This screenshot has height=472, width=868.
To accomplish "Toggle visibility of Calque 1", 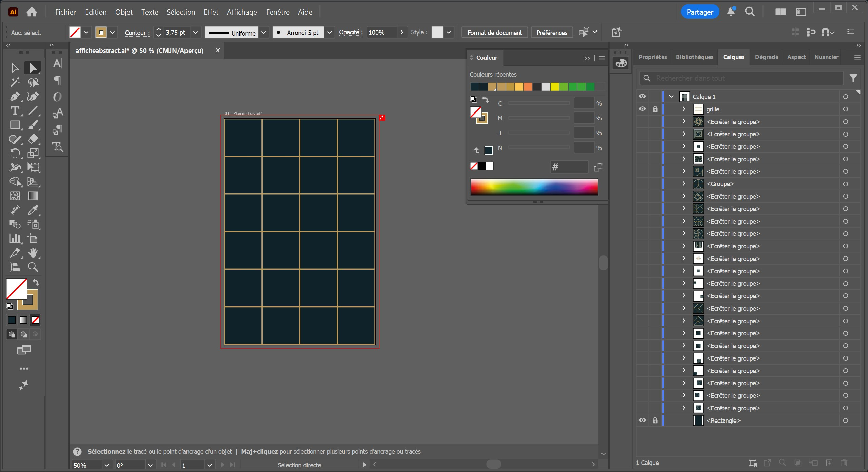I will point(642,97).
